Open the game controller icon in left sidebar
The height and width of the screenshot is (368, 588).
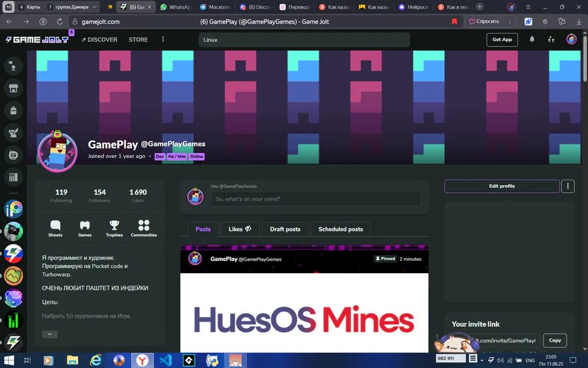tap(13, 155)
